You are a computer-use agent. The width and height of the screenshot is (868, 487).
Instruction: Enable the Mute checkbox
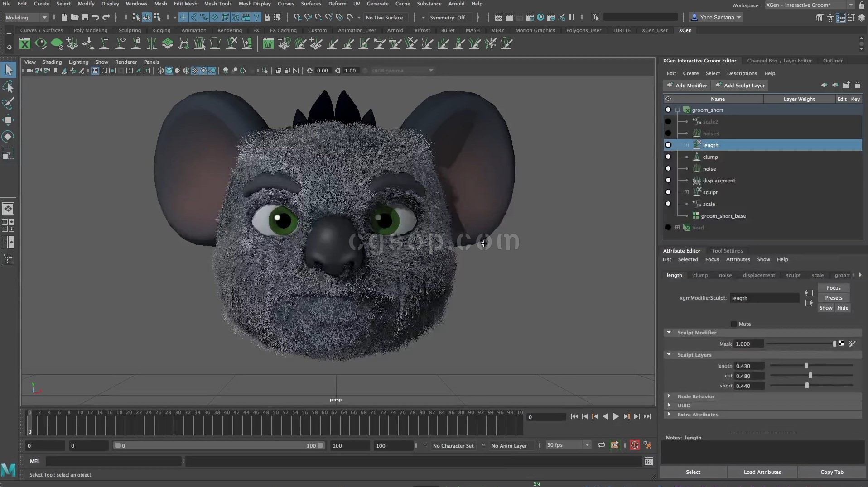point(733,324)
